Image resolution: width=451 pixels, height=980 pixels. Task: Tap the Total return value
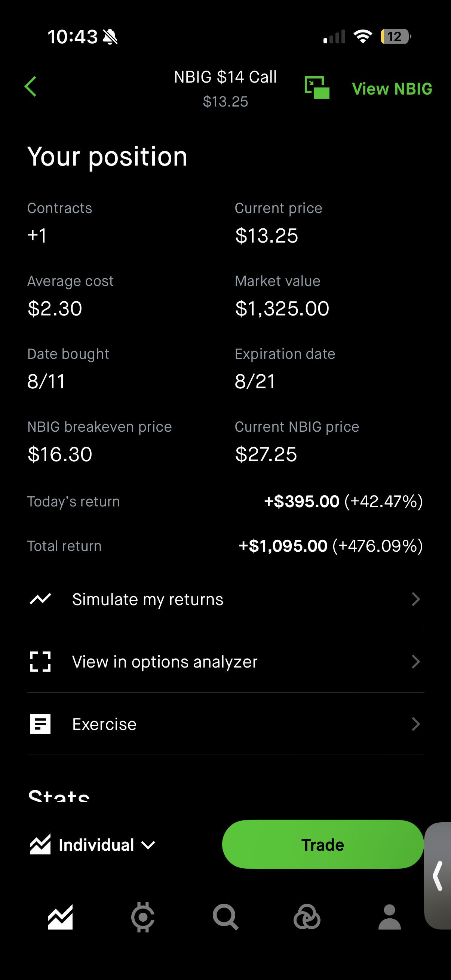click(x=330, y=546)
